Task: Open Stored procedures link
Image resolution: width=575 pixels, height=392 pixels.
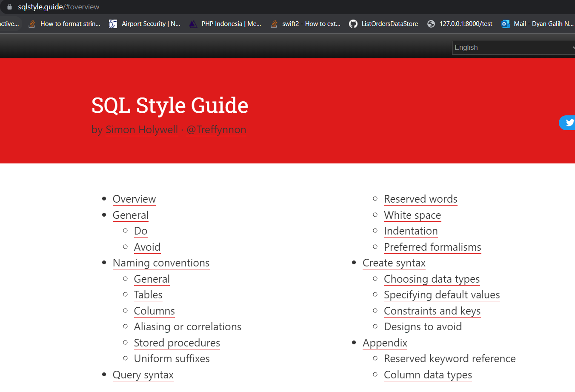Action: pos(177,343)
